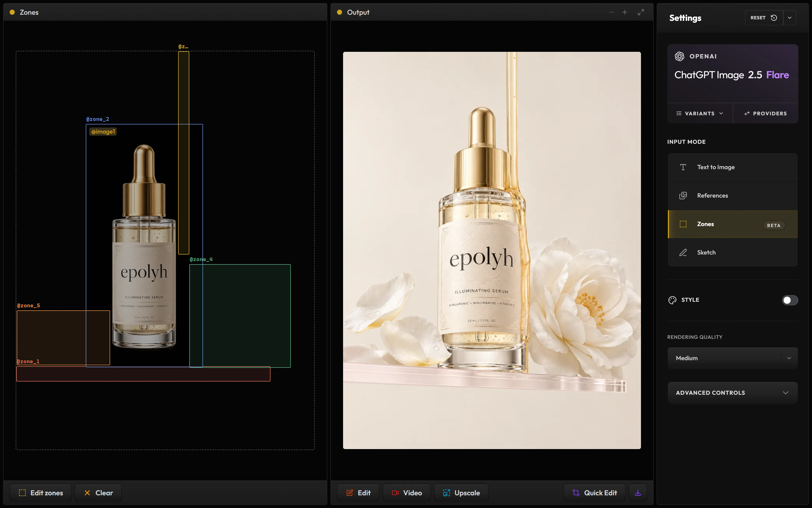Click the Quick Edit button
Screen dimensions: 812x508
[594, 493]
